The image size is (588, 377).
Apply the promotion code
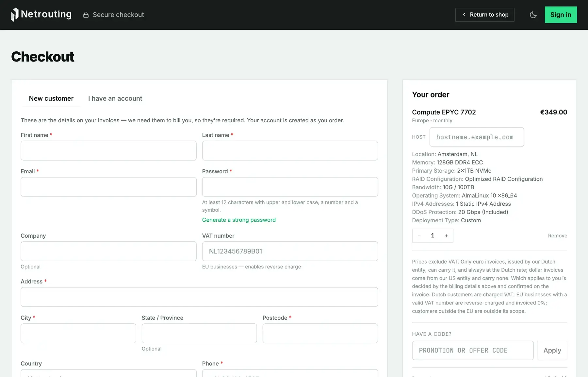tap(552, 350)
